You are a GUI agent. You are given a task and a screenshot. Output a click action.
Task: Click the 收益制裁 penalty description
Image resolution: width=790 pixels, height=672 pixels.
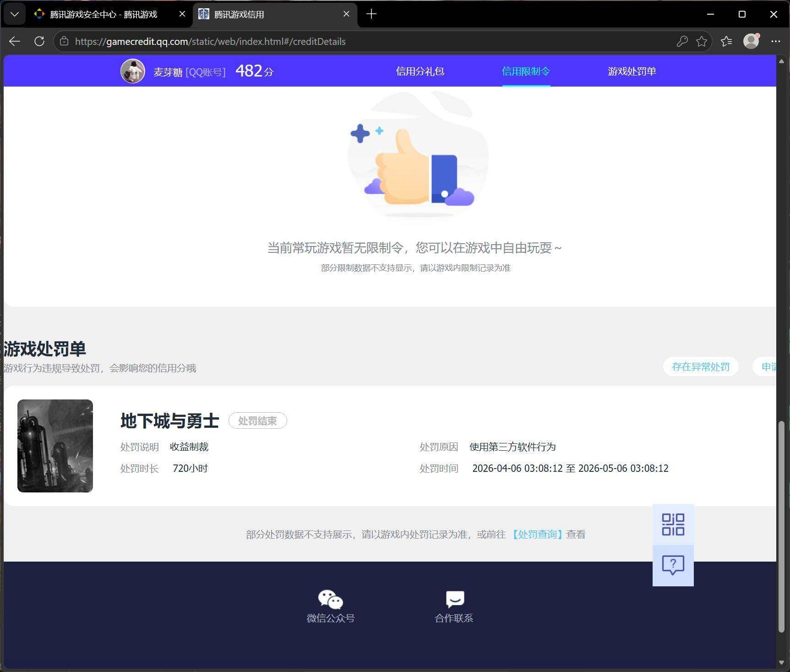(x=189, y=447)
